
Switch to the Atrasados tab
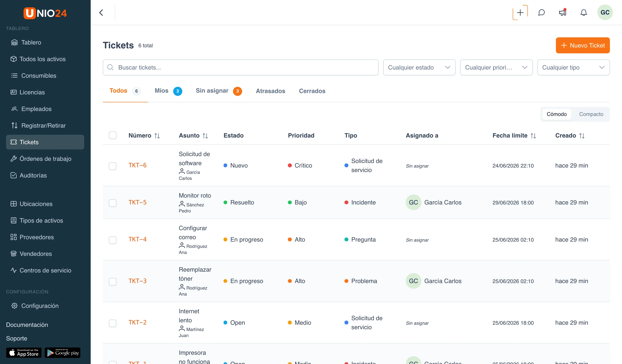[x=270, y=91]
